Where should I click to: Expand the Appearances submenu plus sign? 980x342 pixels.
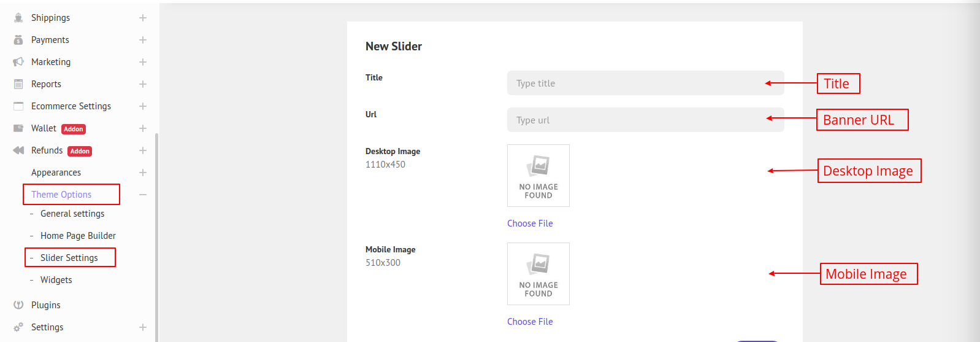[143, 173]
